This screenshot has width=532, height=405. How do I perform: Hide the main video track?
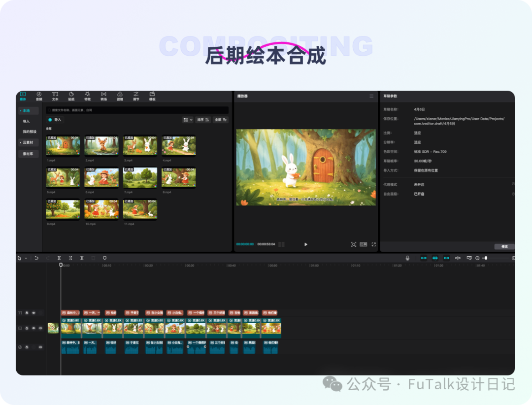[x=33, y=328]
